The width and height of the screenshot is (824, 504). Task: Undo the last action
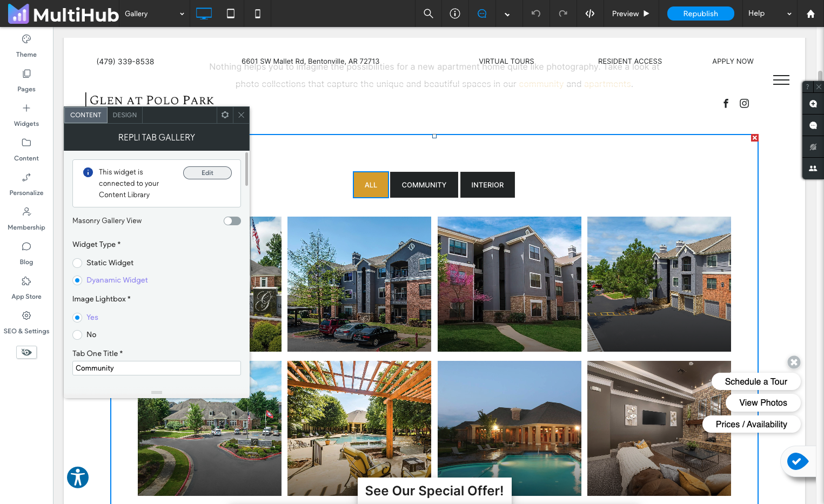(536, 14)
